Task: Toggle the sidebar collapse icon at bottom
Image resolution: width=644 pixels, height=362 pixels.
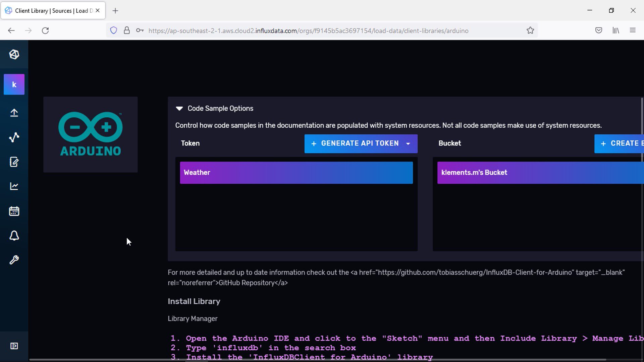Action: tap(14, 346)
